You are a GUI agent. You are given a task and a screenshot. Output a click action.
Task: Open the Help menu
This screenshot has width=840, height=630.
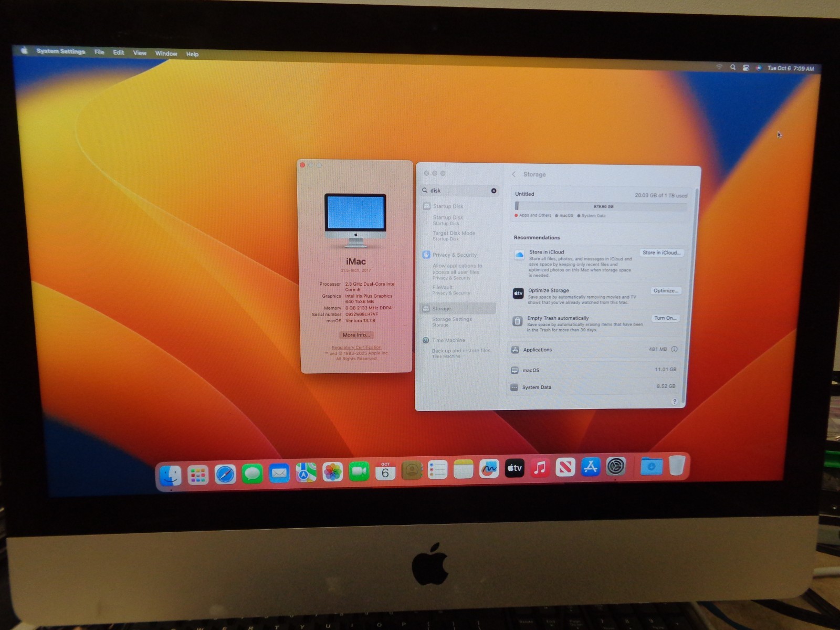(192, 54)
